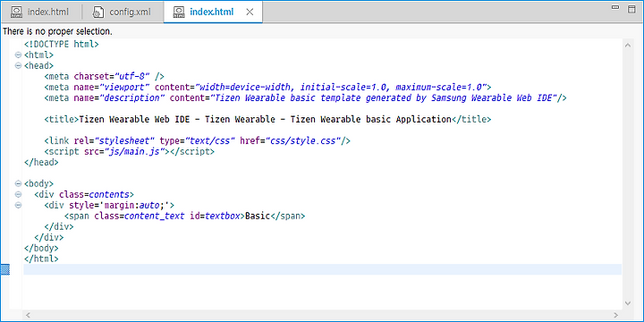Click the highlighted gutter marker on the last line
This screenshot has height=322, width=644.
5,269
